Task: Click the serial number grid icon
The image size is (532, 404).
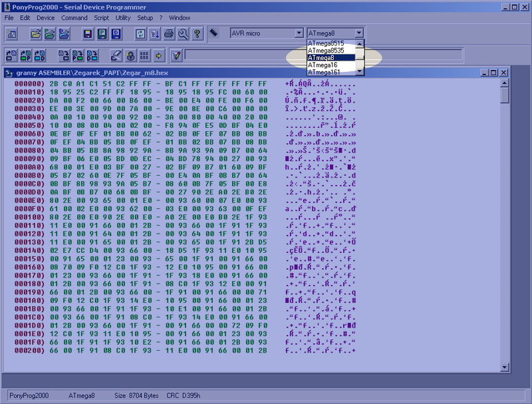Action: (144, 56)
